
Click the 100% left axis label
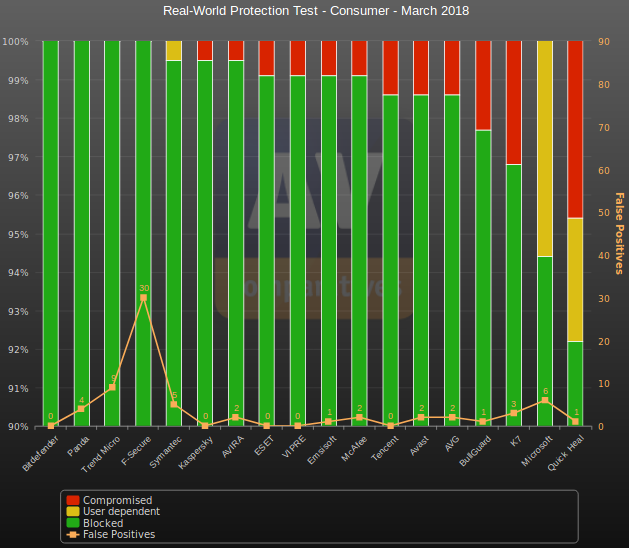(x=16, y=42)
